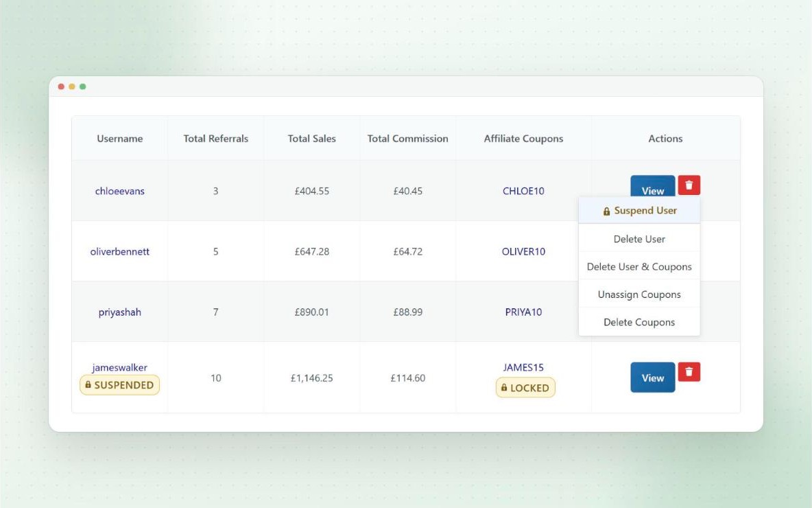The height and width of the screenshot is (508, 812).
Task: Choose Delete Coupons menu entry
Action: 639,322
